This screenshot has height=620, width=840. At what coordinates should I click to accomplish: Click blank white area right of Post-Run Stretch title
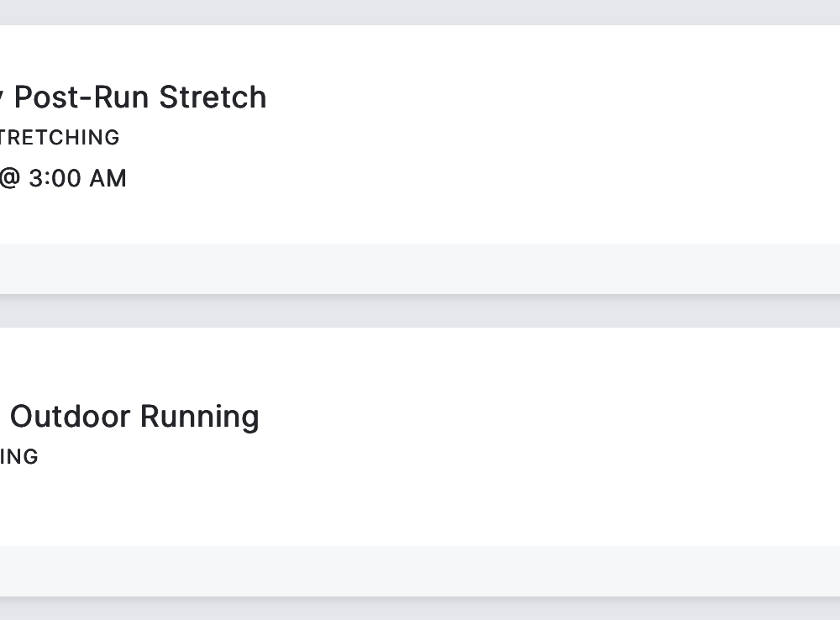[x=546, y=97]
